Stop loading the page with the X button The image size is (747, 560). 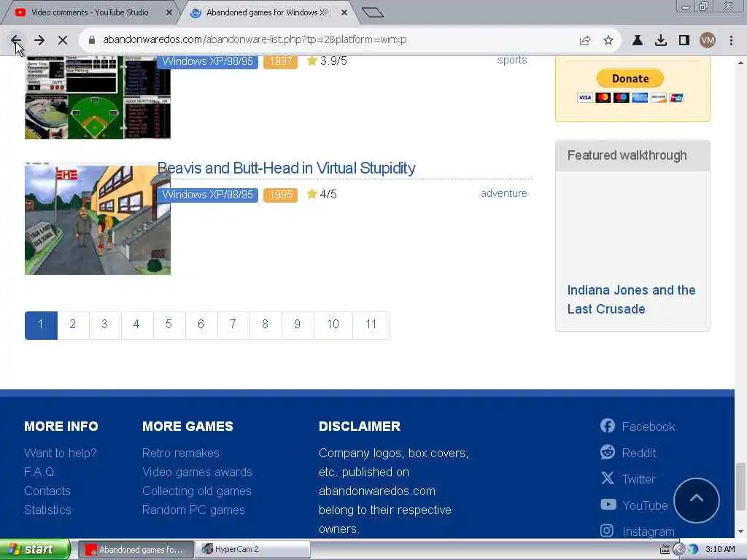click(63, 40)
